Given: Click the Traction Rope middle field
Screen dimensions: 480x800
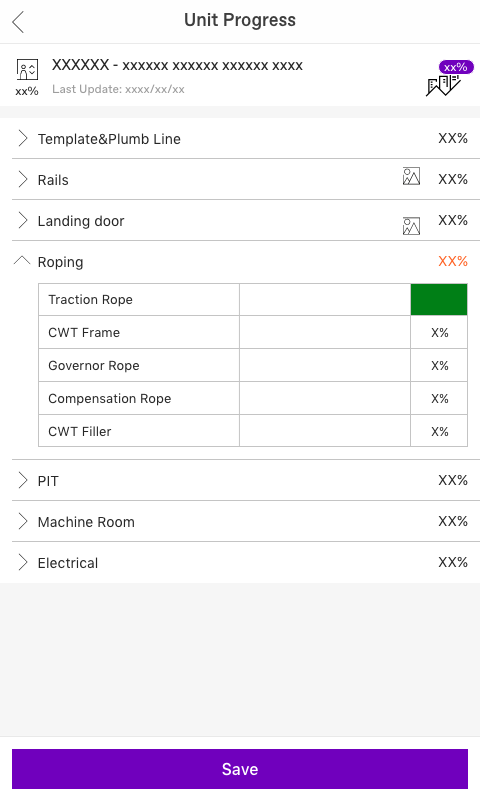Looking at the screenshot, I should pos(325,299).
